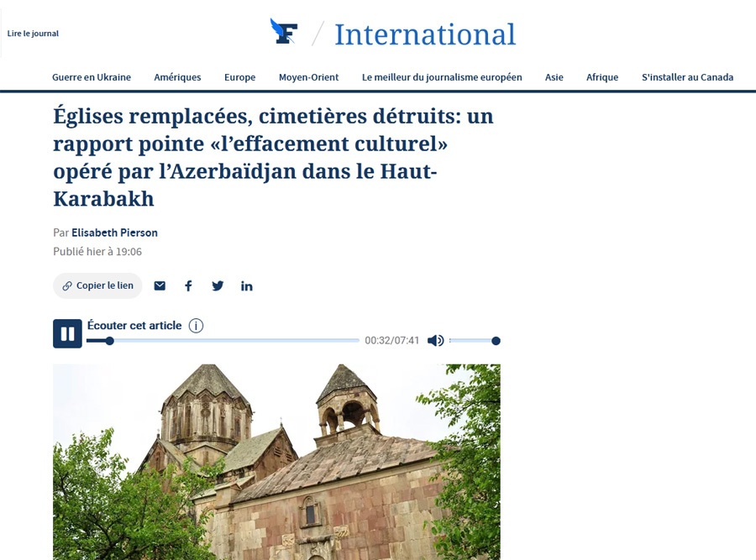Image resolution: width=756 pixels, height=560 pixels.
Task: Share article on LinkedIn
Action: point(246,286)
